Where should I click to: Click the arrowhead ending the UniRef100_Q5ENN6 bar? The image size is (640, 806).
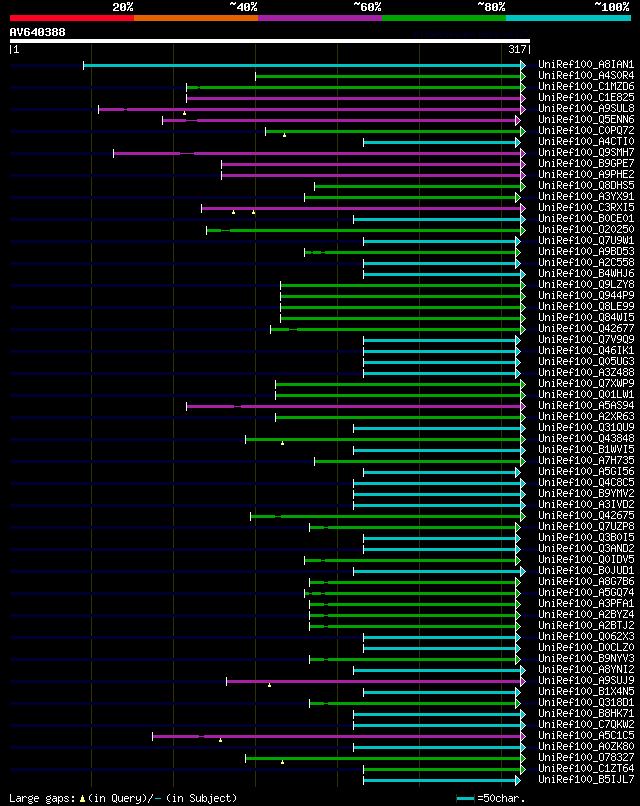point(518,120)
